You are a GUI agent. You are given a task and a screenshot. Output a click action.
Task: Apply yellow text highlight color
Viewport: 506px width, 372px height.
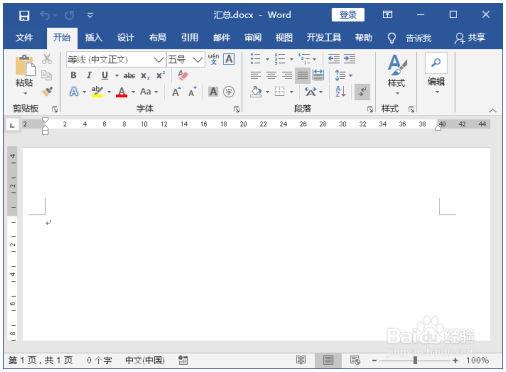coord(97,91)
